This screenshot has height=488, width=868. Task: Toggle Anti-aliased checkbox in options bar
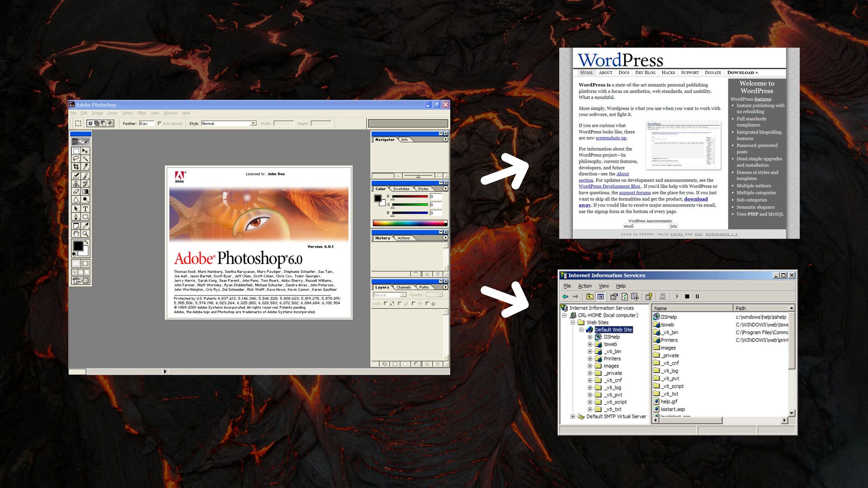coord(159,123)
